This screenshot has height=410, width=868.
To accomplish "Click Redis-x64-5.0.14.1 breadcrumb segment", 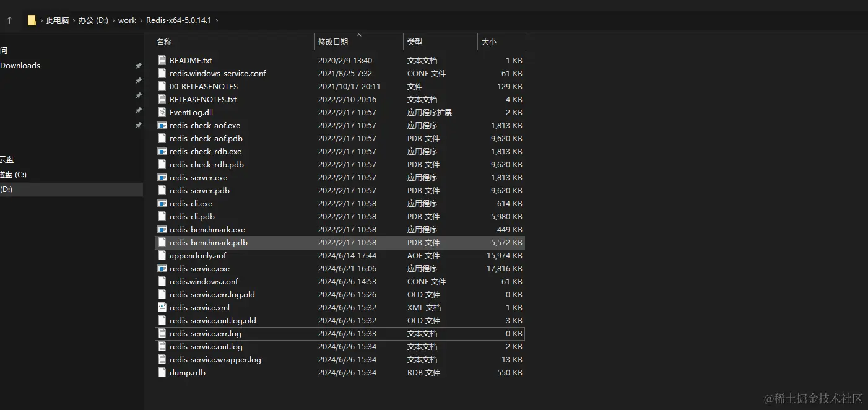I will (179, 20).
